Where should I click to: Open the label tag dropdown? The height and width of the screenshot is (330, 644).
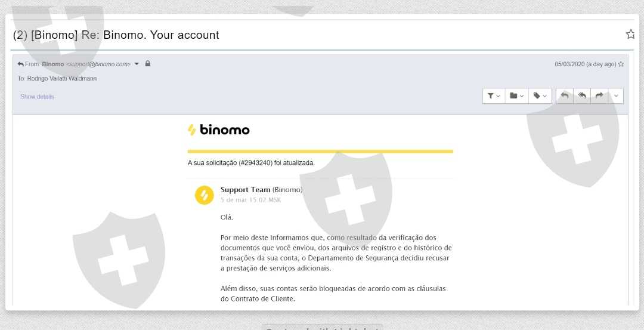pos(540,96)
